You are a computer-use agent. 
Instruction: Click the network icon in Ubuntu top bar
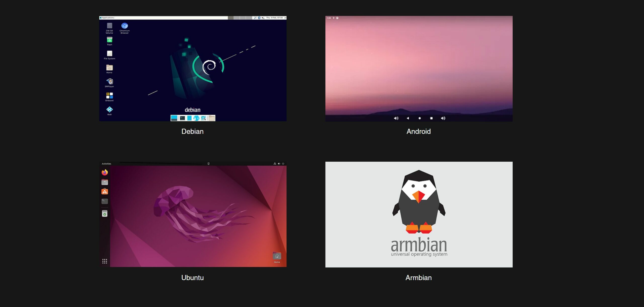click(x=275, y=164)
